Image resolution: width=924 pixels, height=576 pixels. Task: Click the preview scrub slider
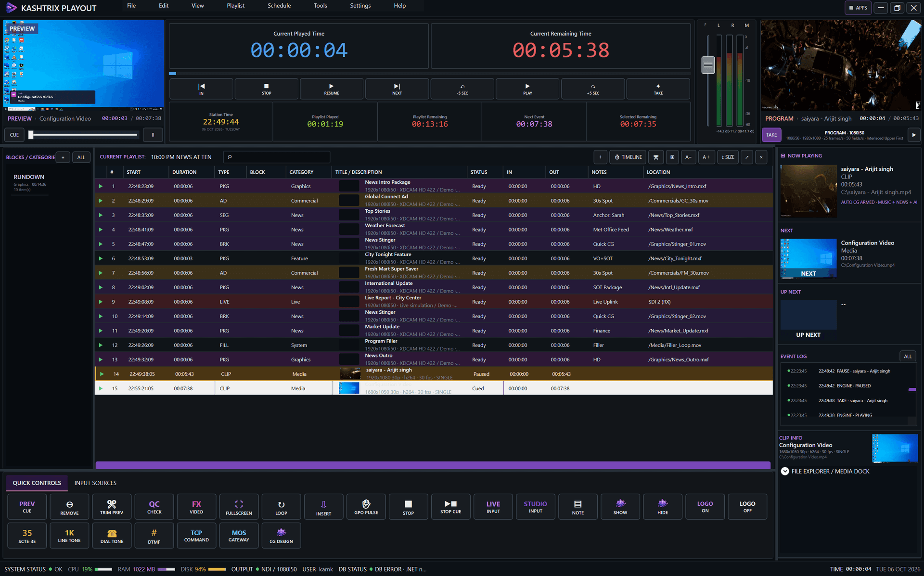click(84, 135)
